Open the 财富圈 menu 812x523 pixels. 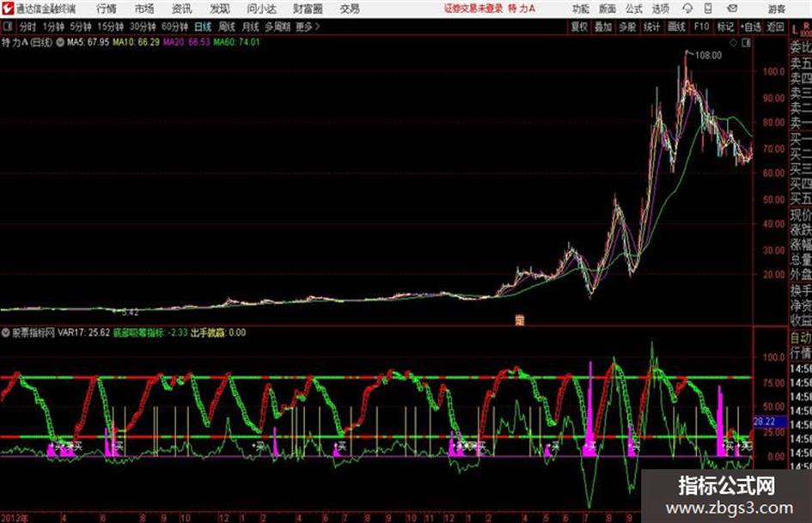[308, 9]
